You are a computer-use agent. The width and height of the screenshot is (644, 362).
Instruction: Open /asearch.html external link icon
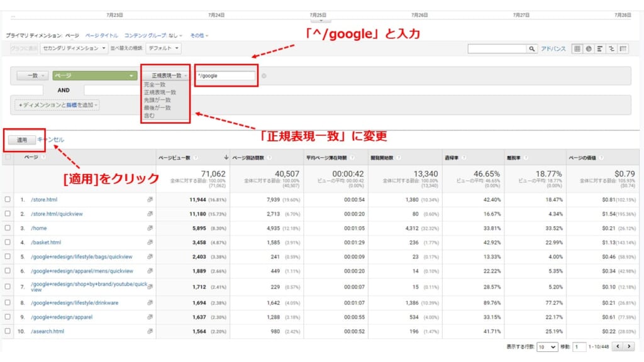point(150,331)
